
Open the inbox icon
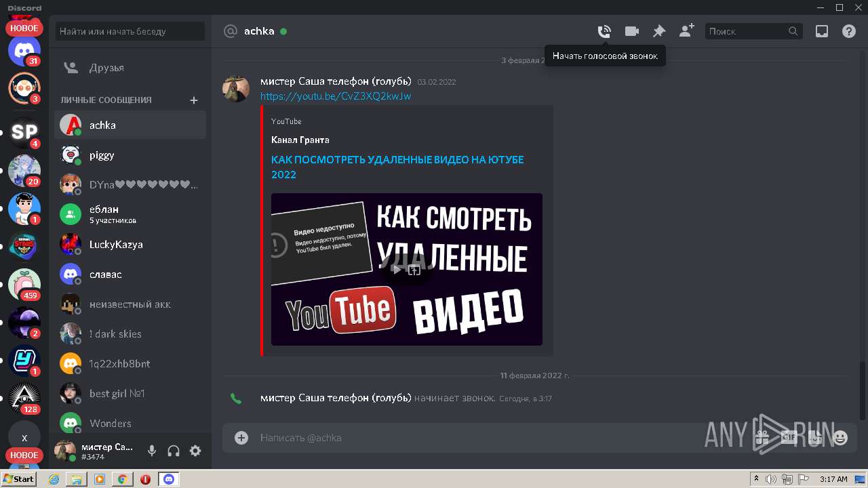[x=822, y=31]
